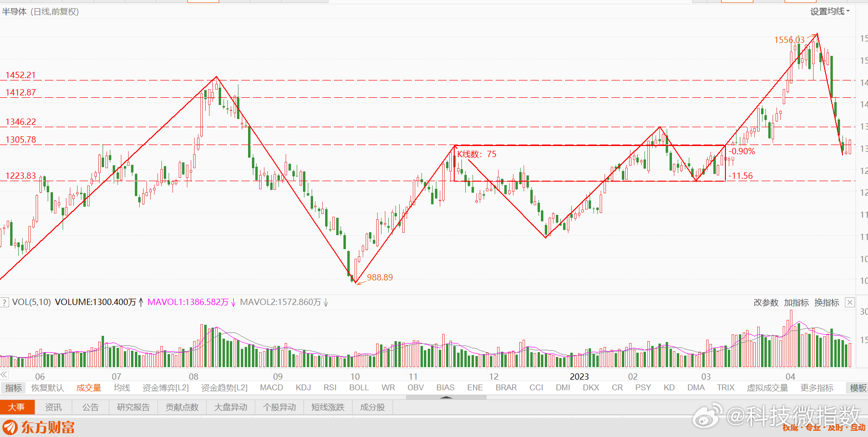Switch to KDJ indicator
The height and width of the screenshot is (437, 868).
point(303,388)
